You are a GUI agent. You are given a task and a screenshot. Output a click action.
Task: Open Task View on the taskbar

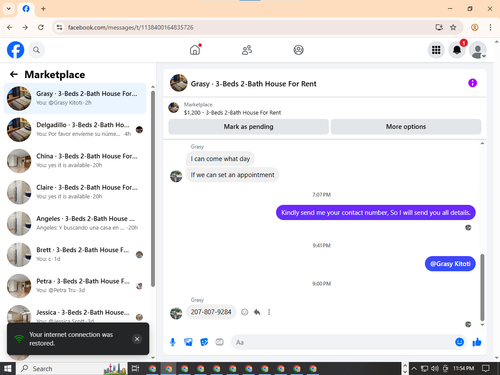[135, 368]
